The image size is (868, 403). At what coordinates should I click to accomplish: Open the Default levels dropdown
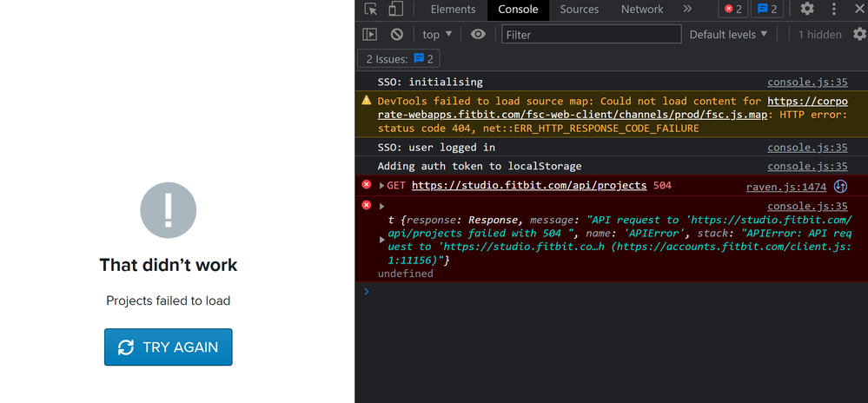(x=728, y=35)
